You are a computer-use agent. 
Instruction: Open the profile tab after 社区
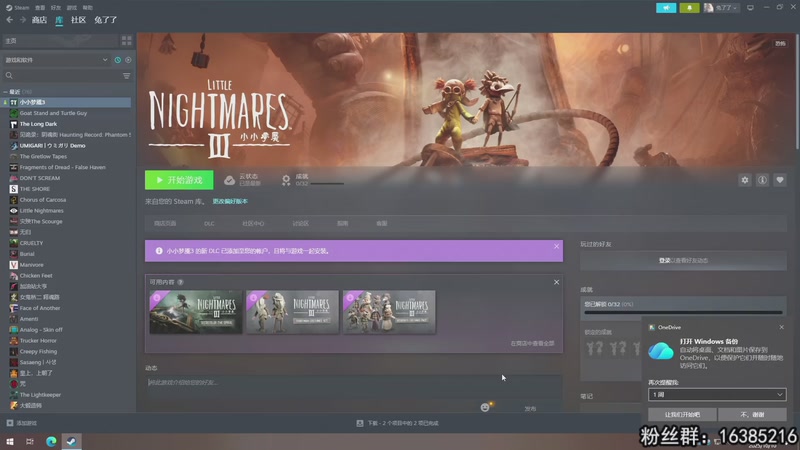[x=106, y=20]
